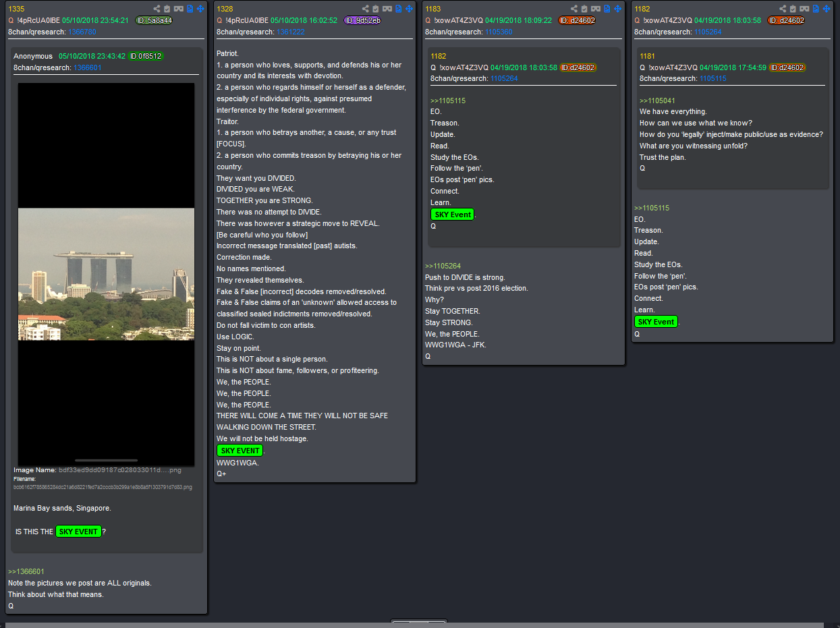
Task: Click post number 1335
Action: 16,9
